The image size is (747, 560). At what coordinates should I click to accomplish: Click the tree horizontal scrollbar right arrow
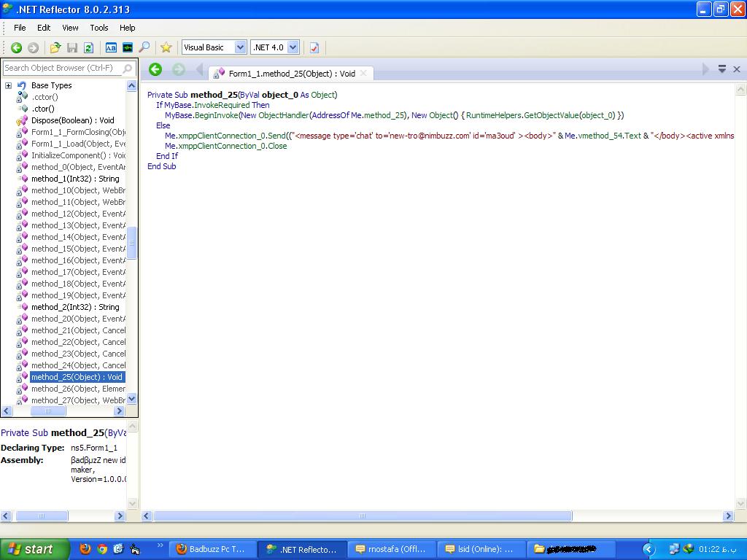[119, 411]
